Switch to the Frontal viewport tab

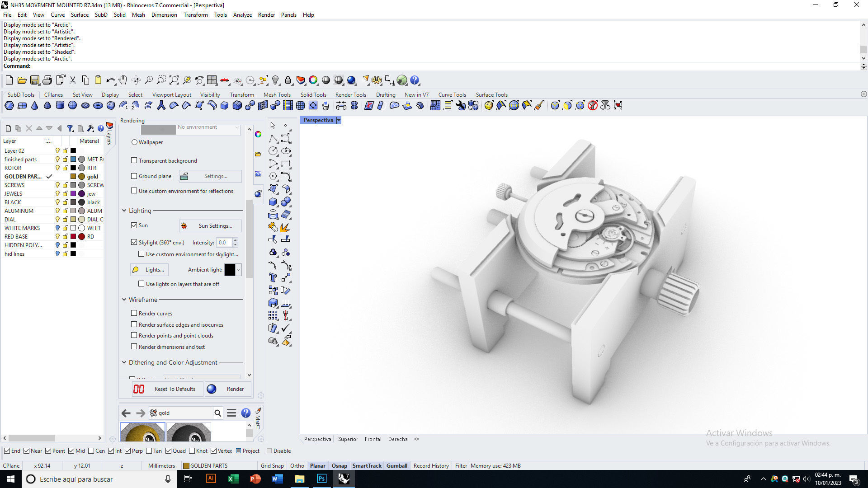(373, 439)
